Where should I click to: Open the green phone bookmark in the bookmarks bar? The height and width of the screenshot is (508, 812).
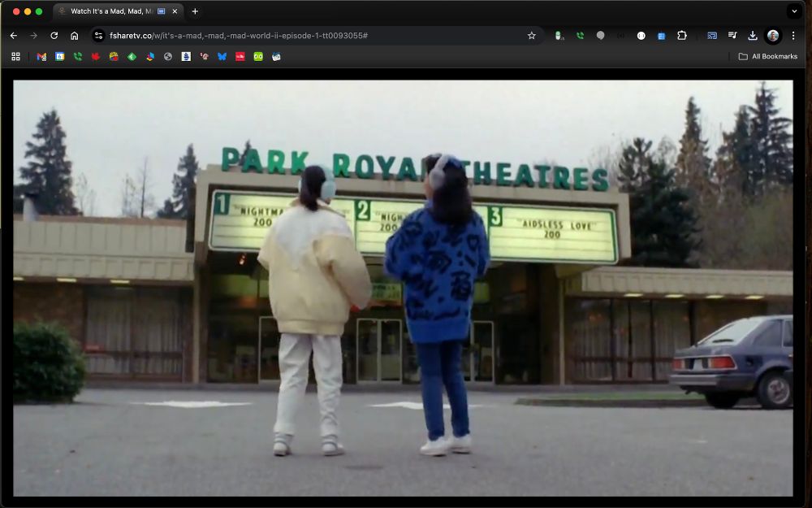pyautogui.click(x=78, y=57)
